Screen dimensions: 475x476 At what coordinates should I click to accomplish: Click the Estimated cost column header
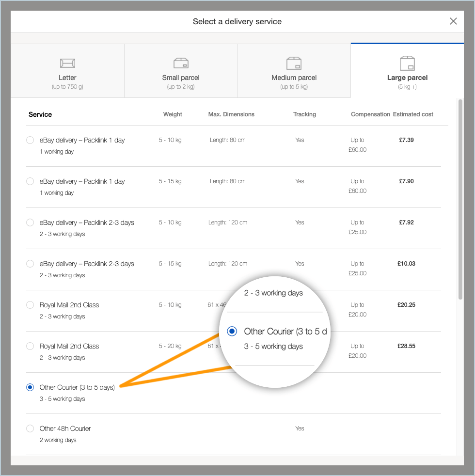(413, 114)
